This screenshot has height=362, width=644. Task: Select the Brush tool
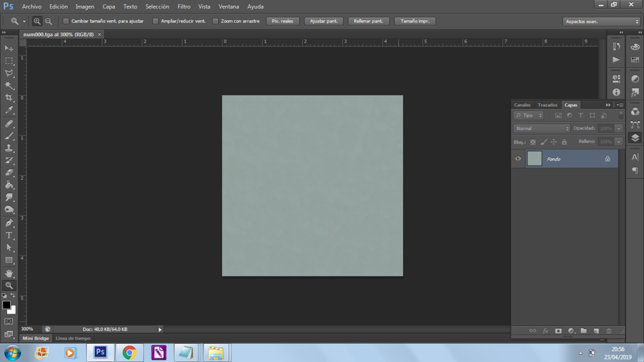[9, 136]
